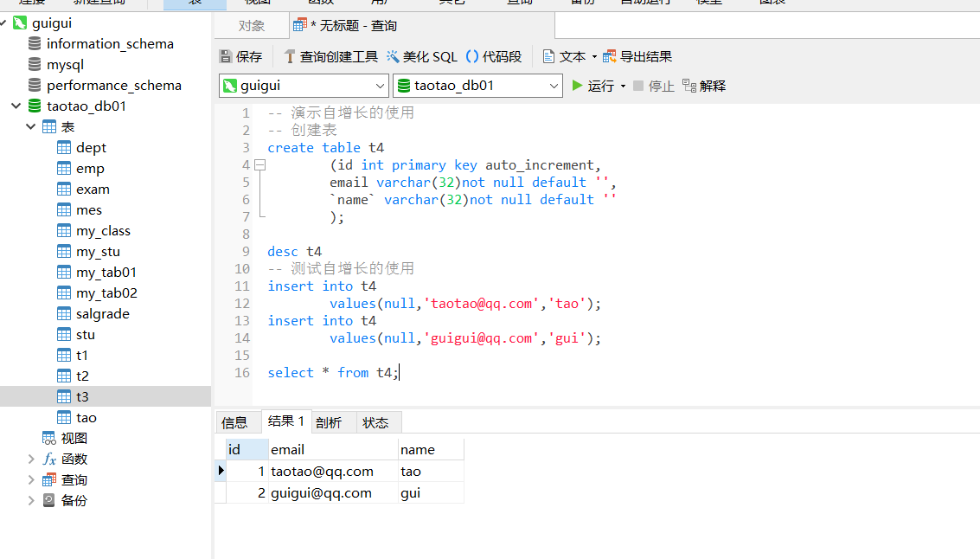Click the information_schema database icon
The height and width of the screenshot is (559, 980).
(35, 44)
